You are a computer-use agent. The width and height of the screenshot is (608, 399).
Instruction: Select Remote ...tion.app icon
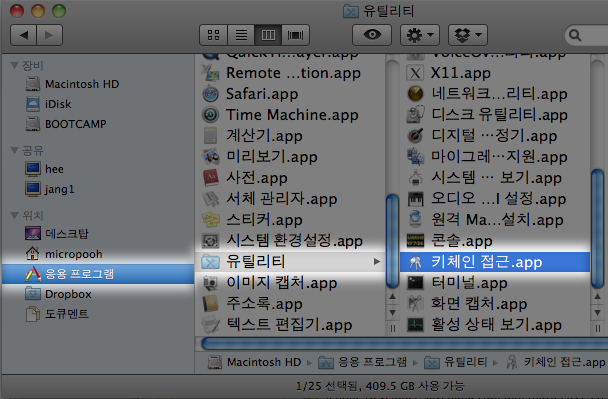tap(211, 73)
